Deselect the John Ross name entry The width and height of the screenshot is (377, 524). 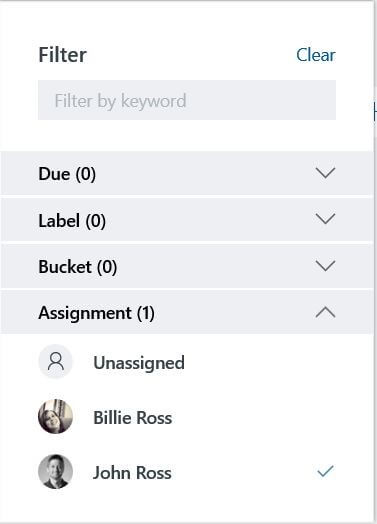pos(132,473)
